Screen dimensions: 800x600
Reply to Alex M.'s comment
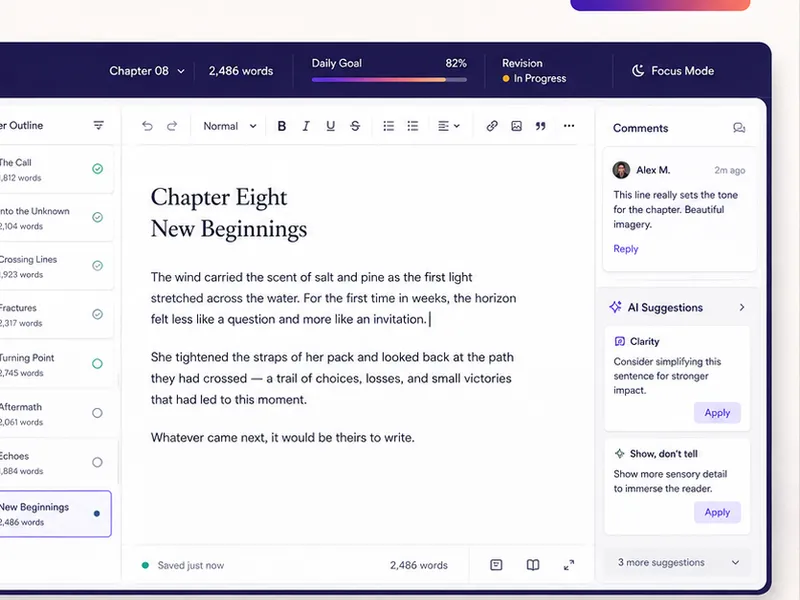[626, 248]
